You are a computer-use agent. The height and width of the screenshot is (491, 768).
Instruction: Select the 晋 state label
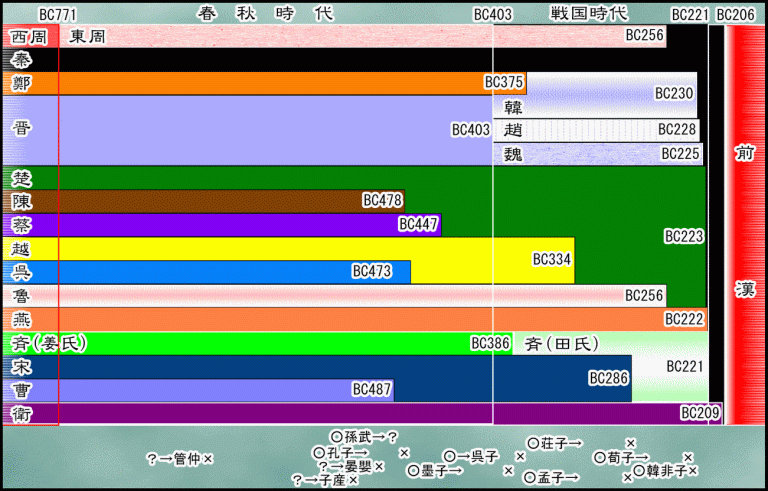click(x=22, y=129)
